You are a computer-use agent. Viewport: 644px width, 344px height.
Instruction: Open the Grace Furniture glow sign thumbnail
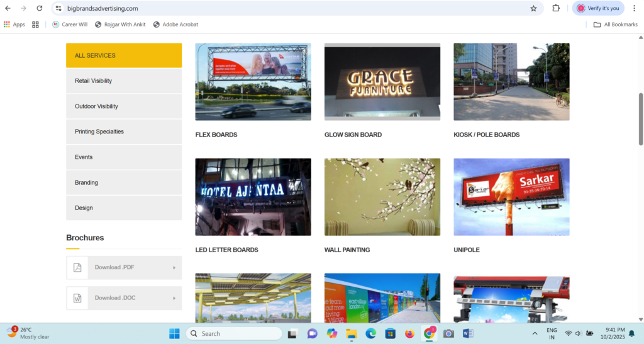[382, 82]
